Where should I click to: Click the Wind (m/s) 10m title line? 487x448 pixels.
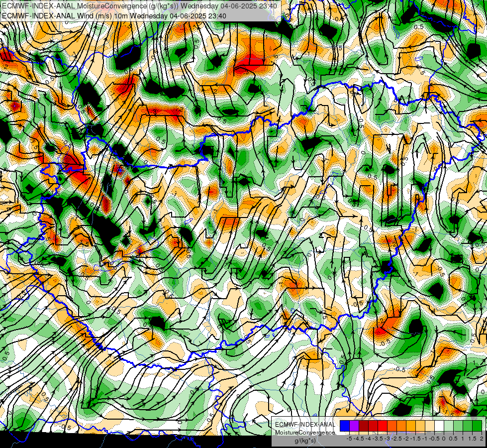point(114,16)
